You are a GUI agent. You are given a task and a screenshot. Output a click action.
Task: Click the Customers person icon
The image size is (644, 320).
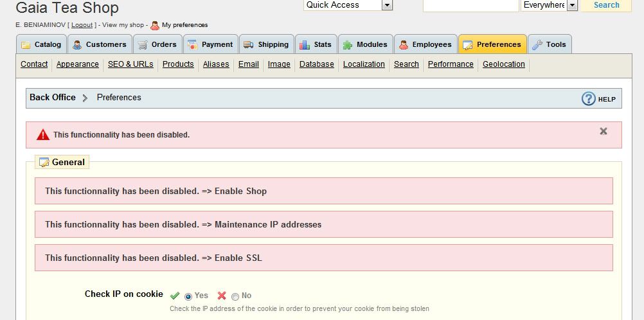(78, 45)
